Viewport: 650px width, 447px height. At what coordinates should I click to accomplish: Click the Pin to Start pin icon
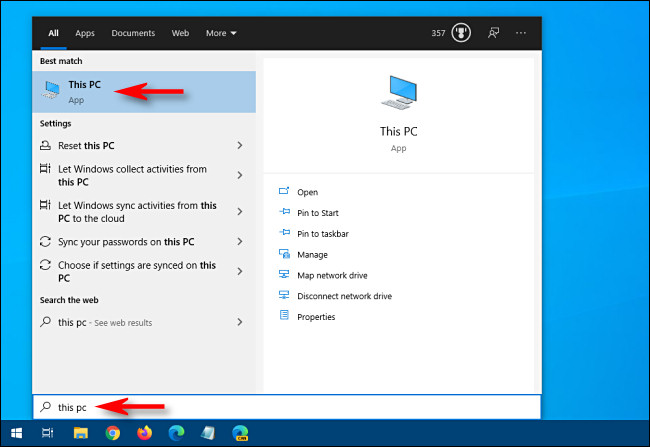tap(284, 212)
